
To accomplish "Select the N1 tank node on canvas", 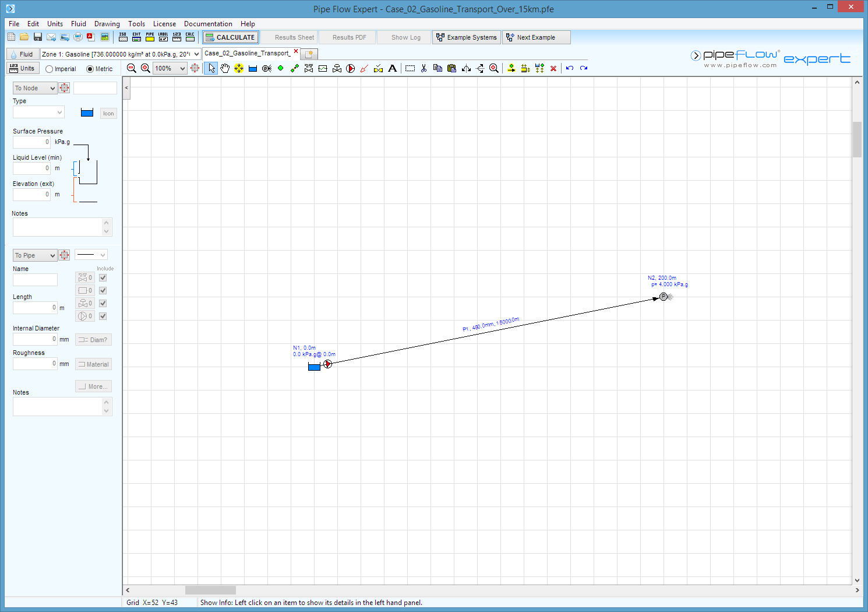I will pyautogui.click(x=314, y=367).
